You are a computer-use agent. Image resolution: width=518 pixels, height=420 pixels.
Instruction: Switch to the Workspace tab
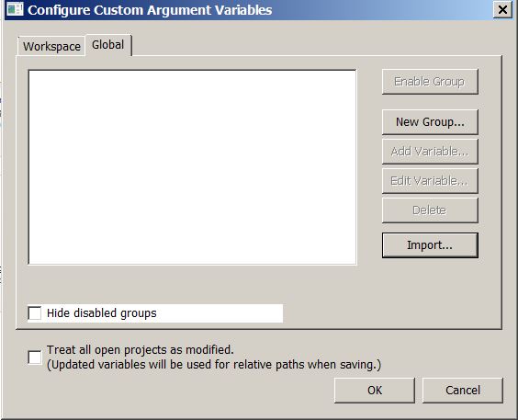tap(51, 46)
